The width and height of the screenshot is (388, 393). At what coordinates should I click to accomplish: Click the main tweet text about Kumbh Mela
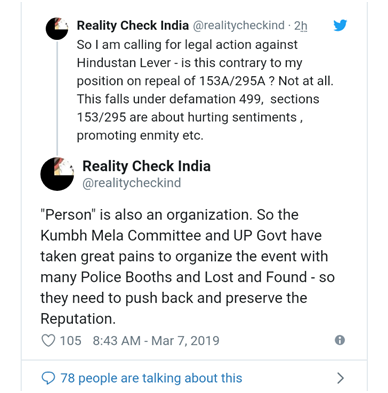tap(187, 267)
